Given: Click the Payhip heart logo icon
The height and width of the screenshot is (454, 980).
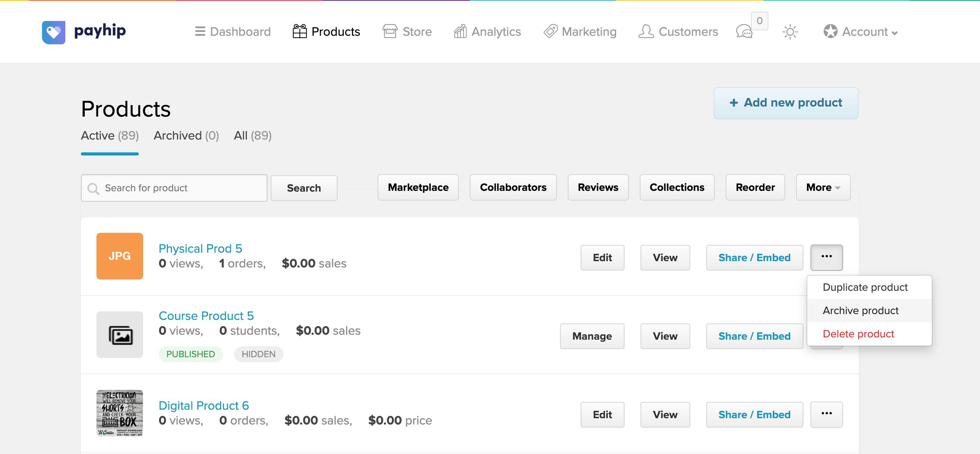Looking at the screenshot, I should pyautogui.click(x=54, y=32).
